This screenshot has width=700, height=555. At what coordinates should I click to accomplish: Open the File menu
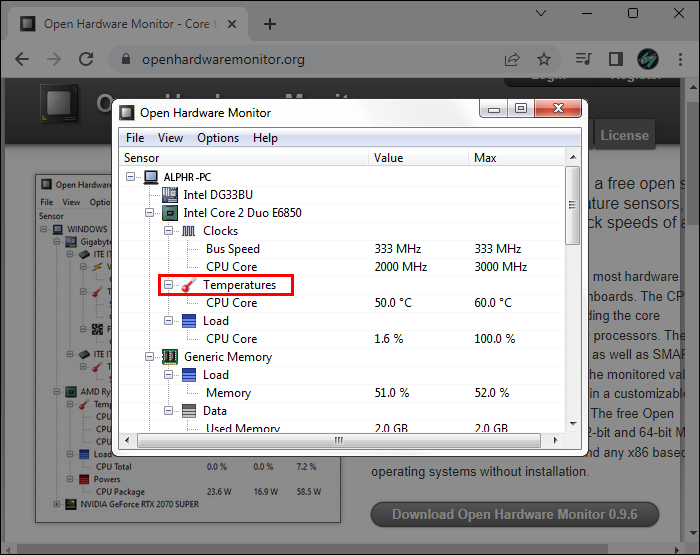point(135,138)
